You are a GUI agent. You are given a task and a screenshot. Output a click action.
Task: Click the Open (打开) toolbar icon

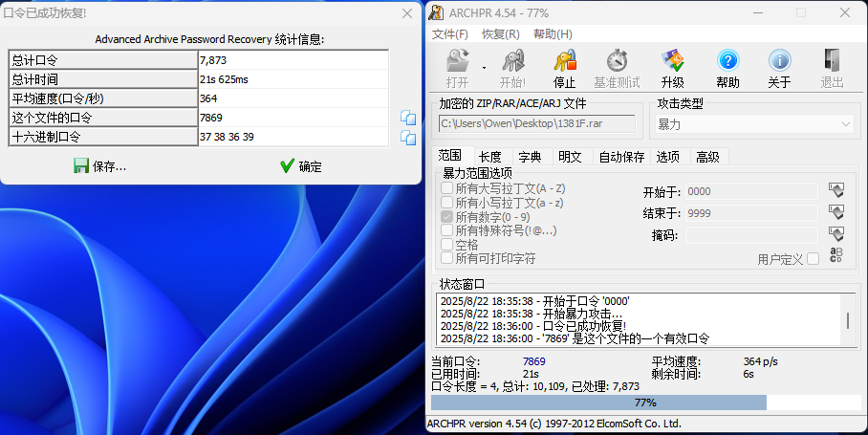click(x=458, y=61)
